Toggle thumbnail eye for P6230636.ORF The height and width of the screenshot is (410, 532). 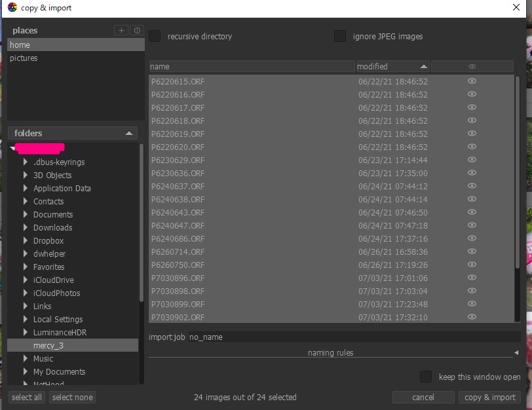click(x=472, y=173)
